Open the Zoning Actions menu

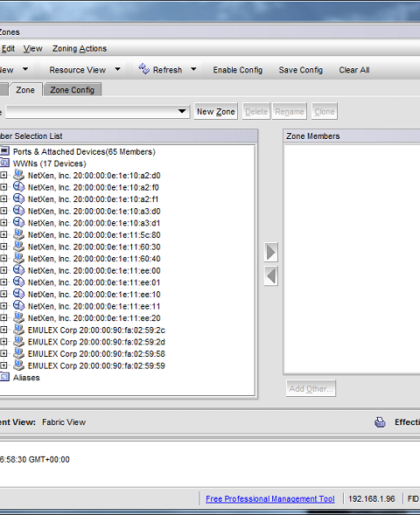pyautogui.click(x=80, y=49)
